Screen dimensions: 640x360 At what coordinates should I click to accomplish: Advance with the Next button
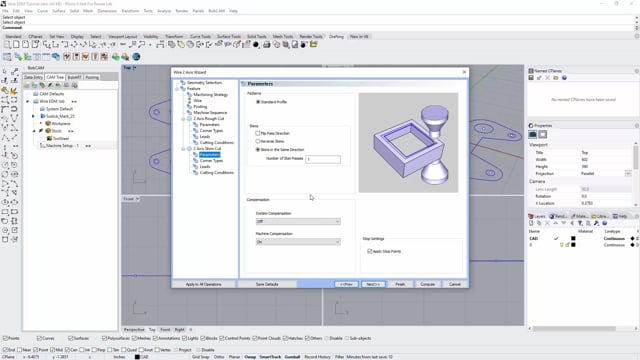pyautogui.click(x=373, y=284)
